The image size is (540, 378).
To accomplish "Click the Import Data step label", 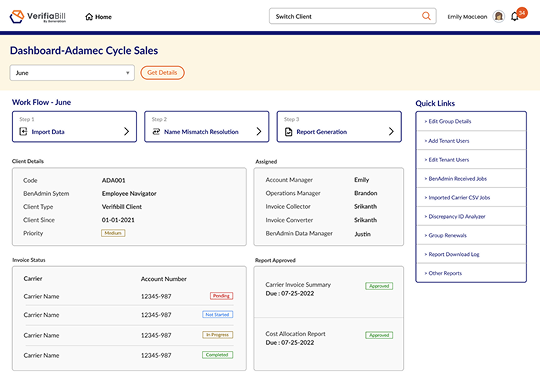I will (48, 132).
